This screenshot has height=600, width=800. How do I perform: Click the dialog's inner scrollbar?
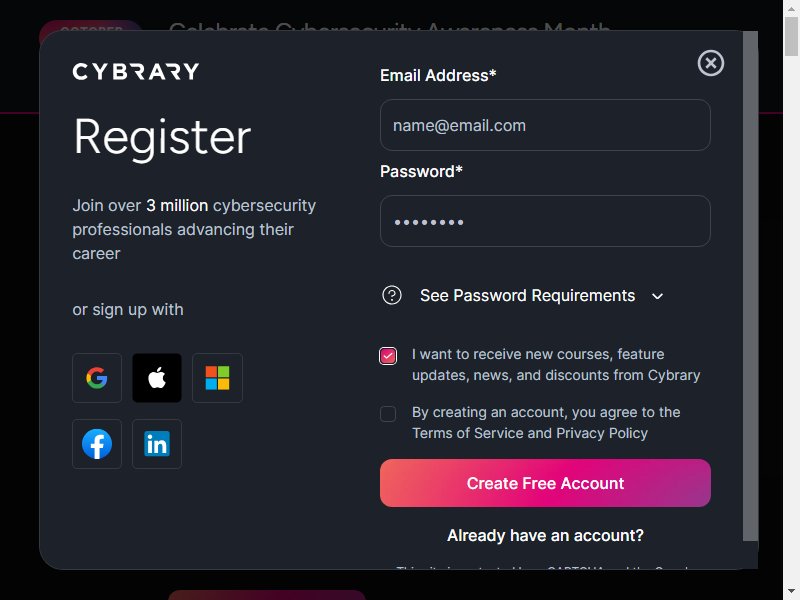click(x=750, y=286)
